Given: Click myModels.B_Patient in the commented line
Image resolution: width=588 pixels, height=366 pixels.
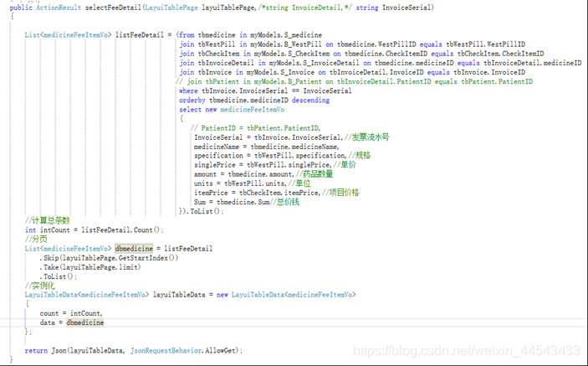Looking at the screenshot, I should pyautogui.click(x=288, y=81).
